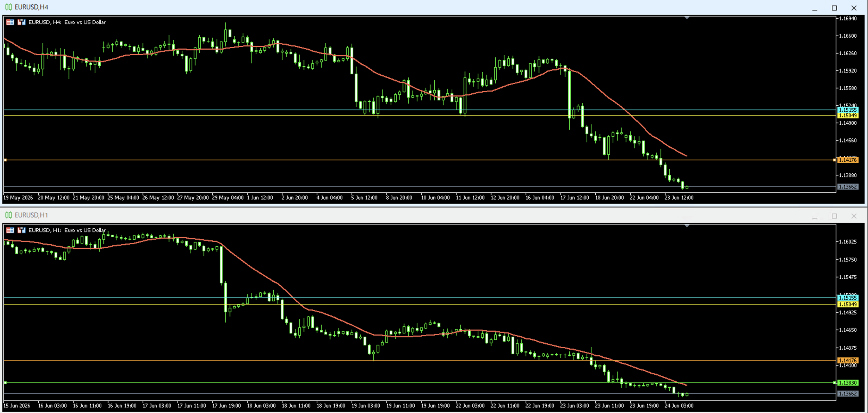Click the gray 1.13662 current price label on H1
The height and width of the screenshot is (413, 868).
pyautogui.click(x=848, y=394)
